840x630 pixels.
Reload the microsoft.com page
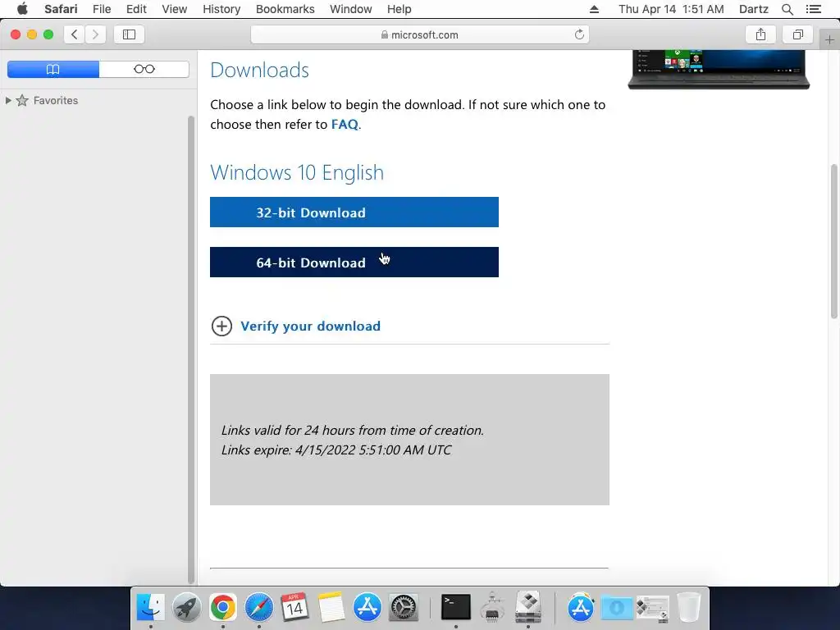(579, 34)
